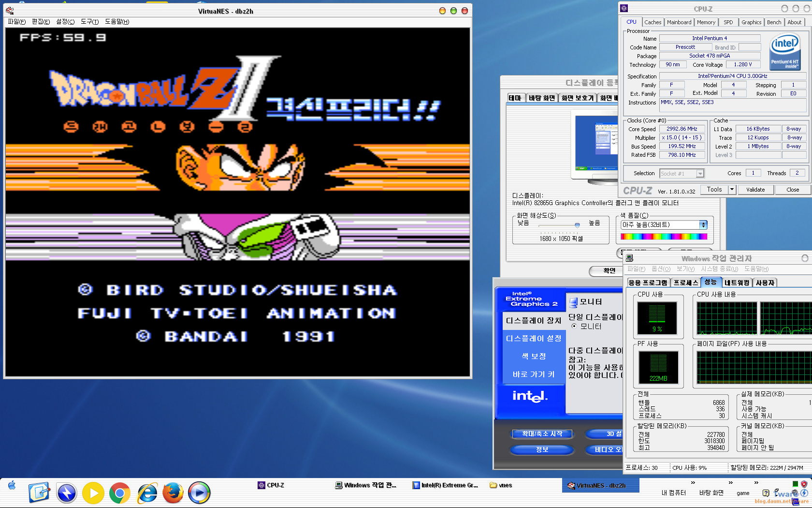Open 사용자 tab in Task Manager

coord(765,283)
